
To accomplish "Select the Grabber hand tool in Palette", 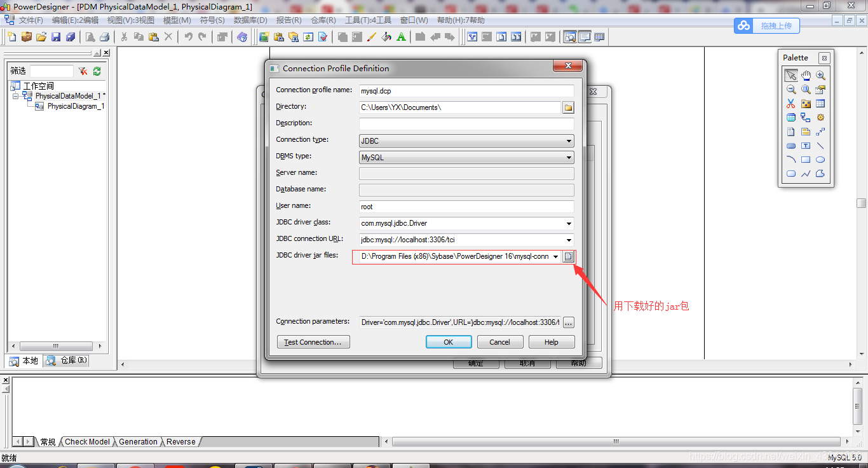I will coord(806,76).
